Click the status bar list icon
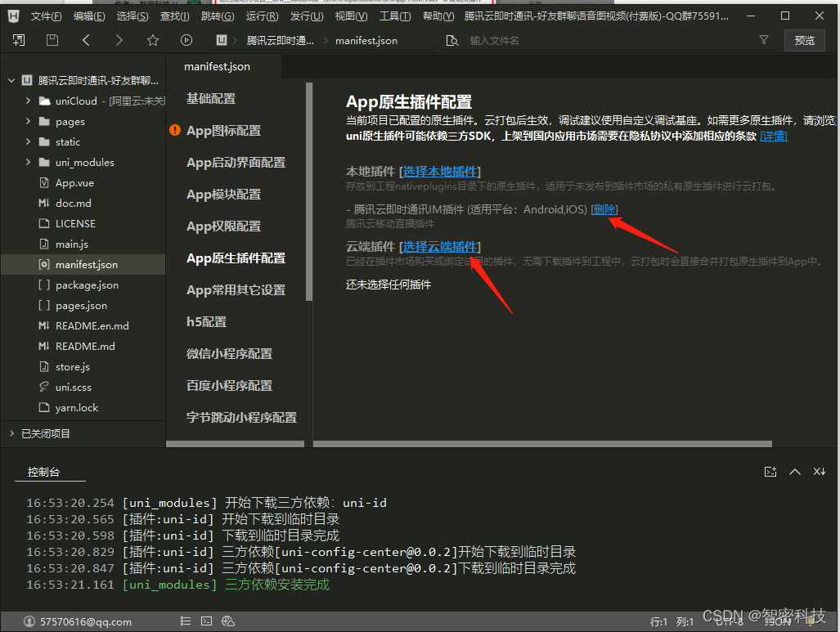 [x=186, y=621]
